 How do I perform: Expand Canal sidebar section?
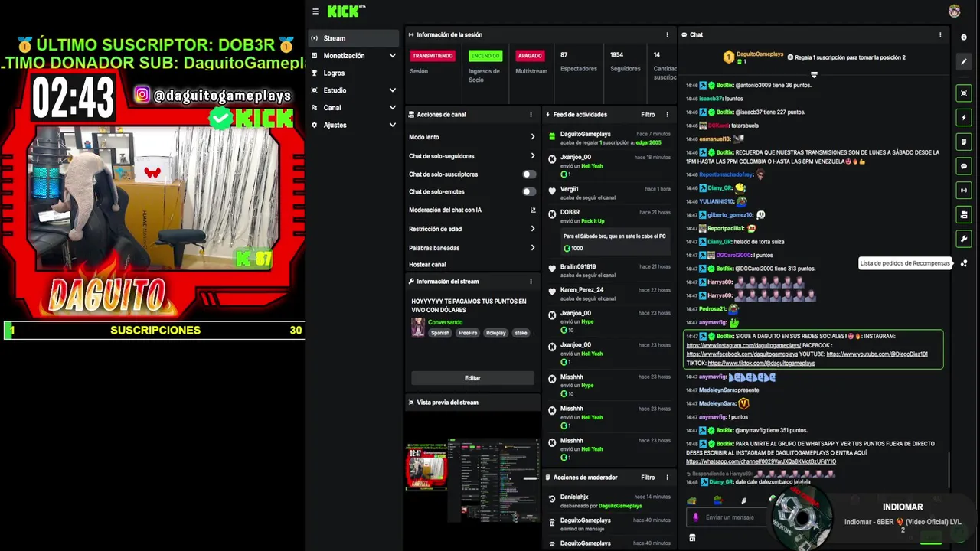(392, 108)
